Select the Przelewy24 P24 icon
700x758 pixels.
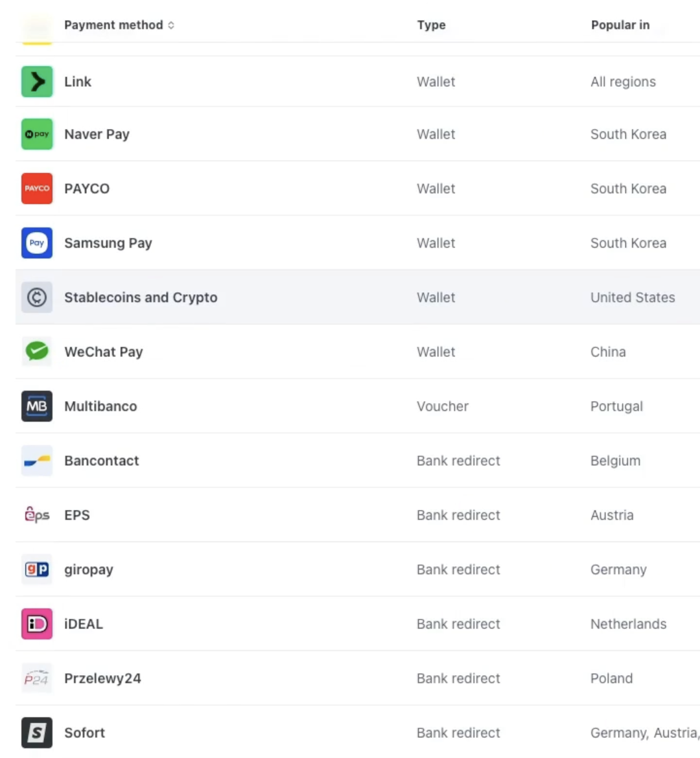coord(37,678)
